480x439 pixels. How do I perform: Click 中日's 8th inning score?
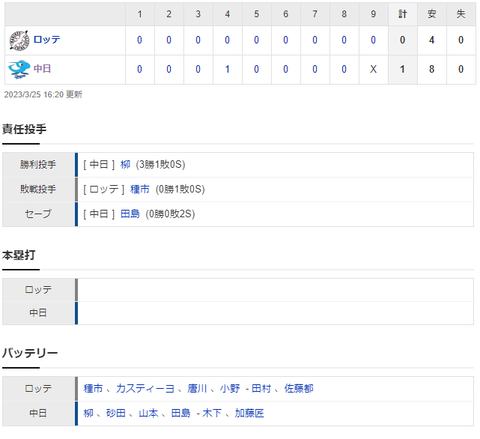(344, 69)
